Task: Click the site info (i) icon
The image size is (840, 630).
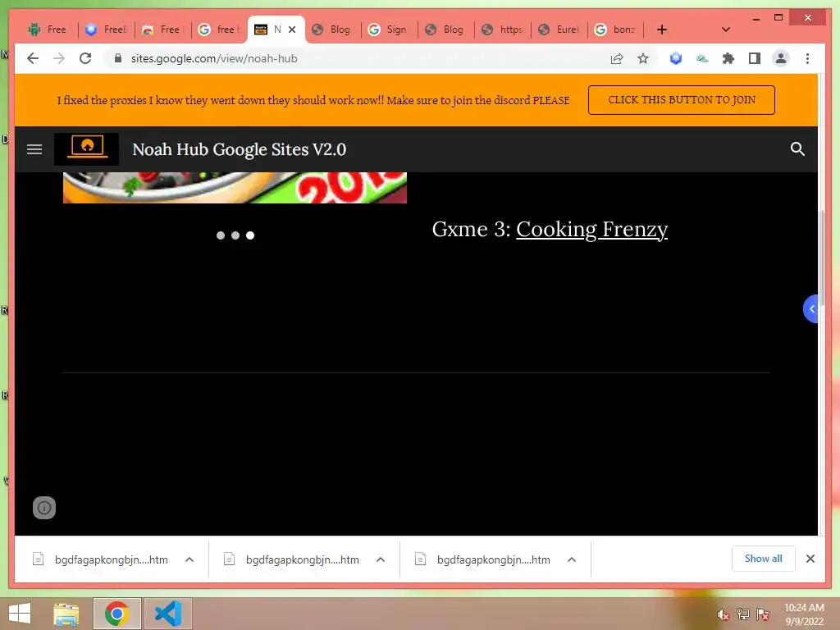Action: (x=44, y=507)
